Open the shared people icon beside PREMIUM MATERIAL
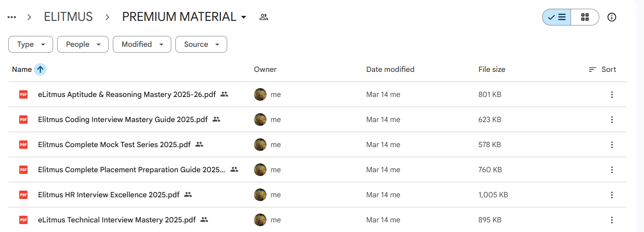Screen dimensions: 644x232 click(264, 17)
